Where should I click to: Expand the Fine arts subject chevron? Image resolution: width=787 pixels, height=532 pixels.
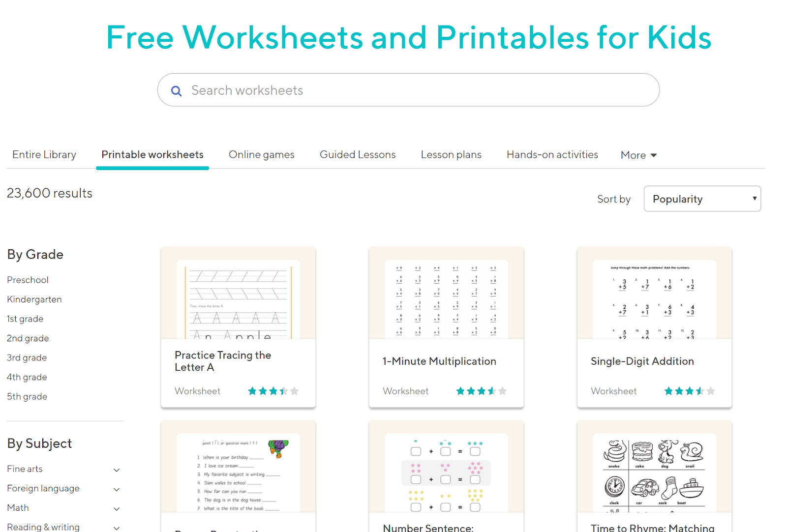coord(117,470)
